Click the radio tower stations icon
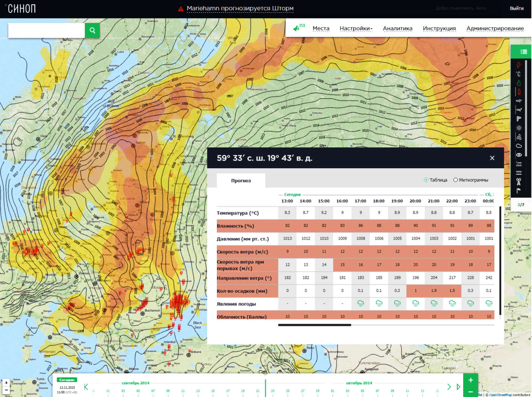532x397 pixels. 519,182
